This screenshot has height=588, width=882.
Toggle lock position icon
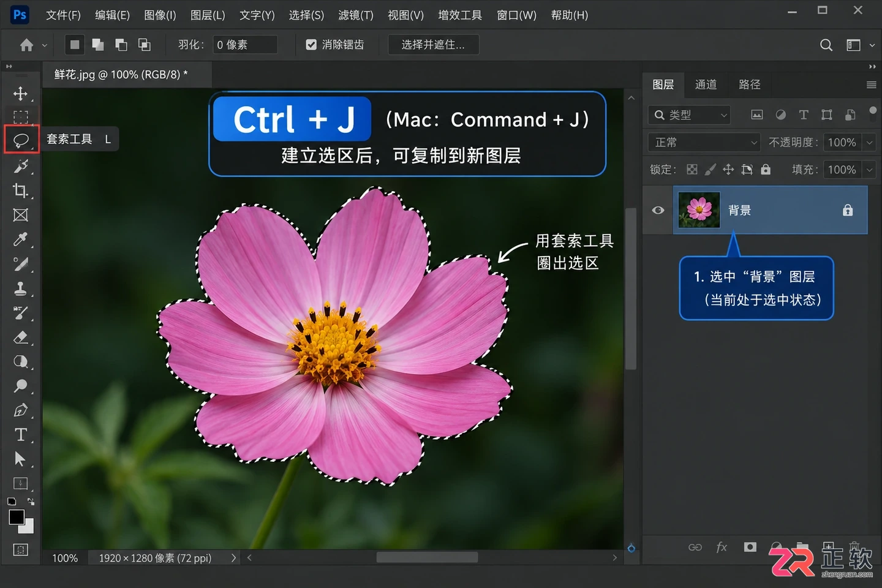click(728, 170)
